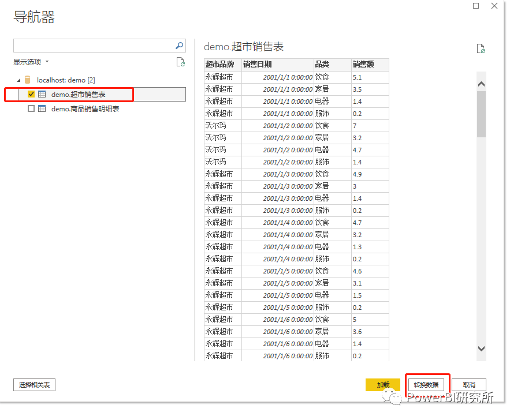Viewport: 510px width, 420px height.
Task: Check the demo.商品销售明细表 checkbox
Action: click(31, 108)
